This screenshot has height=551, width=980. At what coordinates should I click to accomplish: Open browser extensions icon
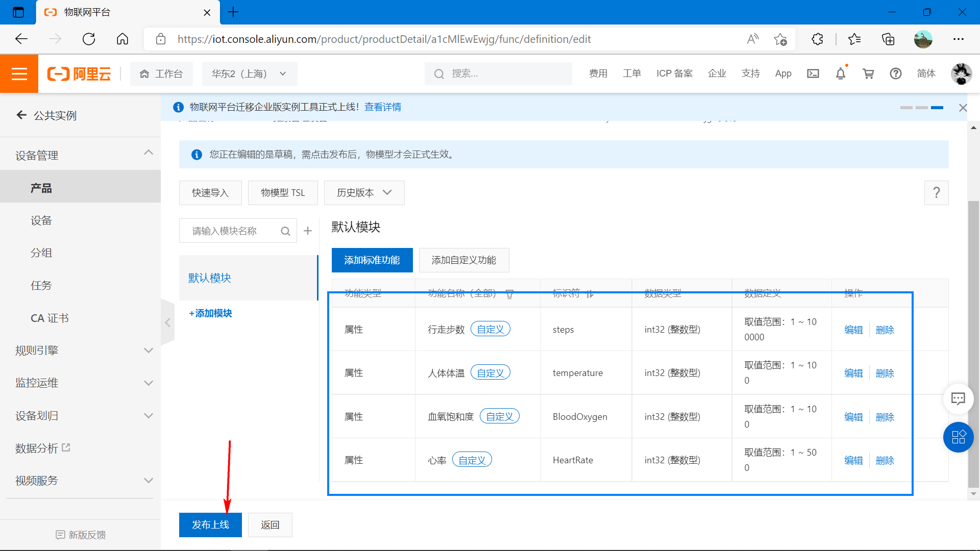click(x=817, y=39)
